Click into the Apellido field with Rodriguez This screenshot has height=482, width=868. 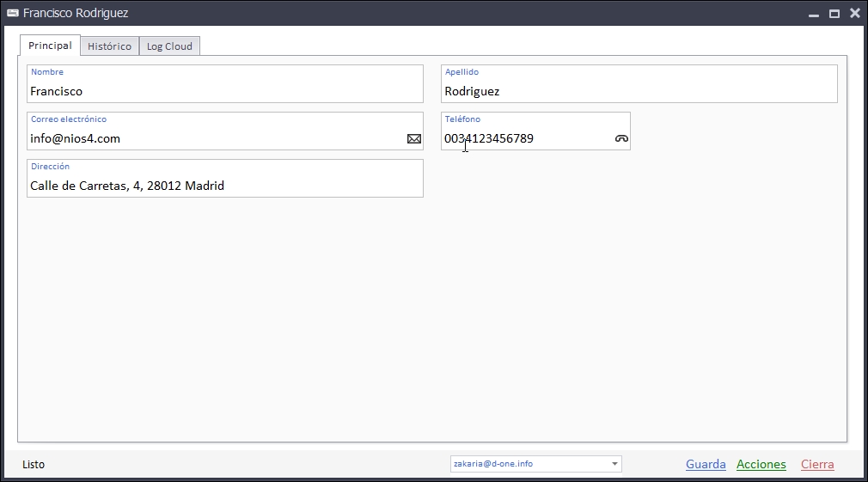point(639,91)
